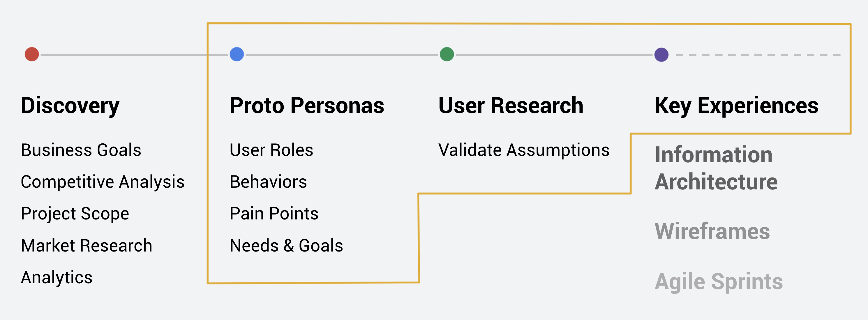Click the green User Research timeline dot

447,54
